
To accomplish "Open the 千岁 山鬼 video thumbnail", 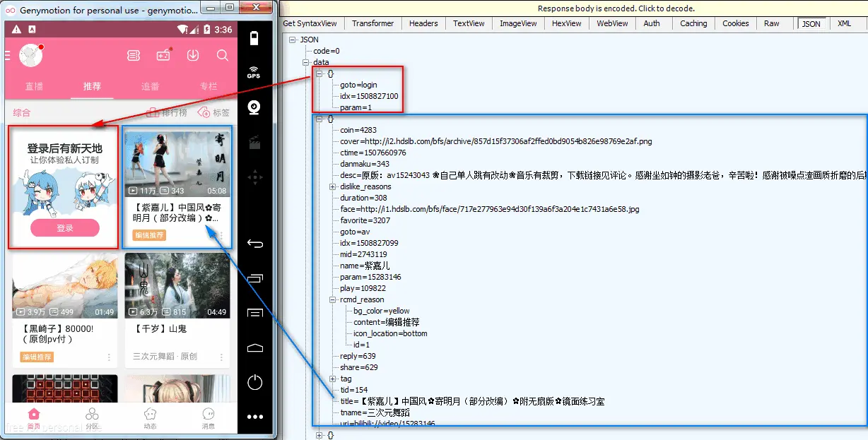I will (177, 285).
